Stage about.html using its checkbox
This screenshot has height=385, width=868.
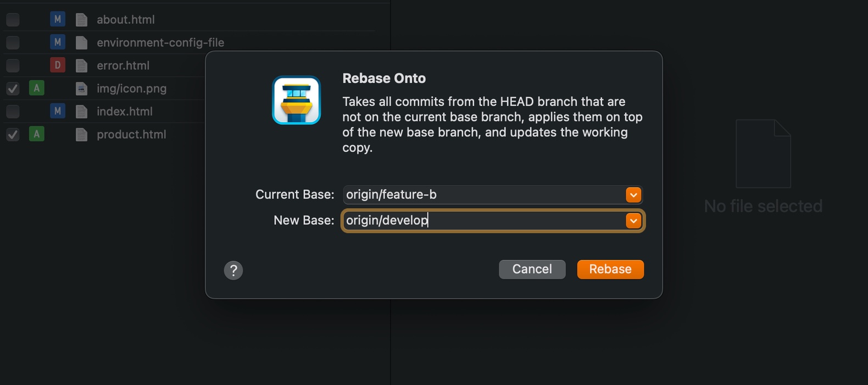point(13,20)
